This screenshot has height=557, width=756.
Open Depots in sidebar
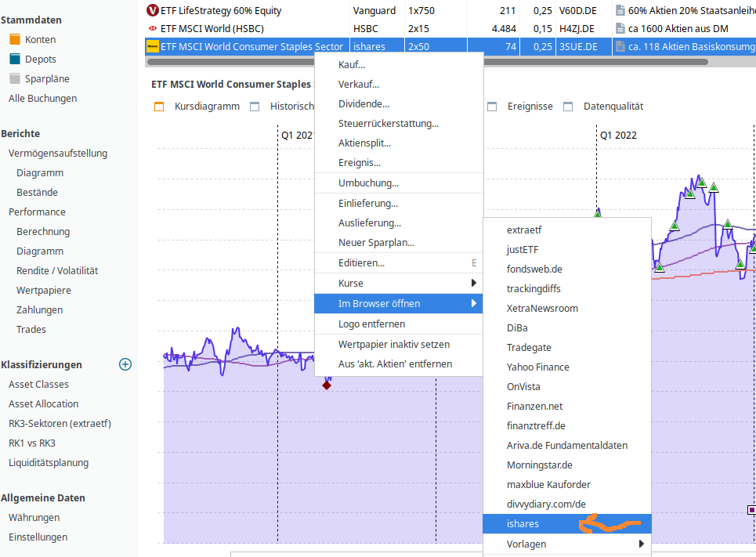point(41,60)
